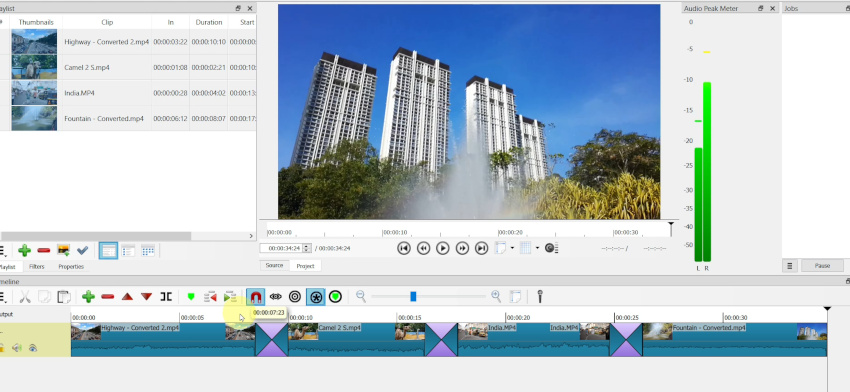Image resolution: width=850 pixels, height=392 pixels.
Task: Click the timecode spinner arrows
Action: [x=307, y=248]
